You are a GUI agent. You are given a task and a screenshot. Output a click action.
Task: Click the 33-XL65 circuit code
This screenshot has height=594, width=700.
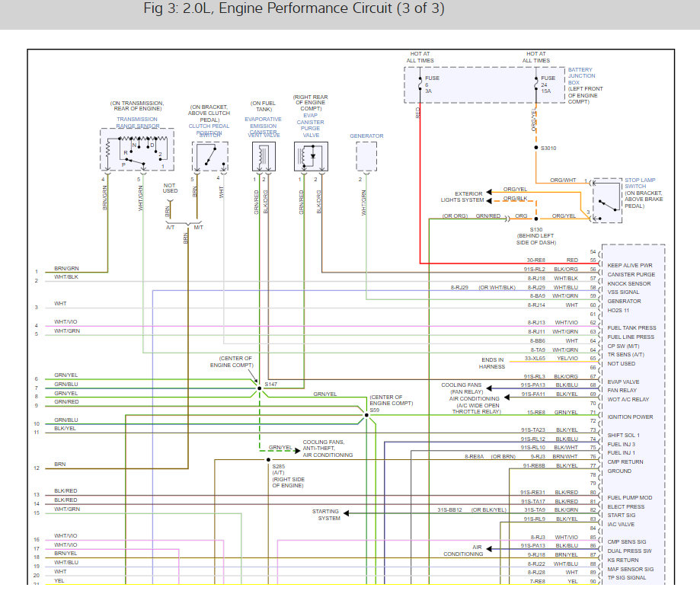(x=535, y=358)
